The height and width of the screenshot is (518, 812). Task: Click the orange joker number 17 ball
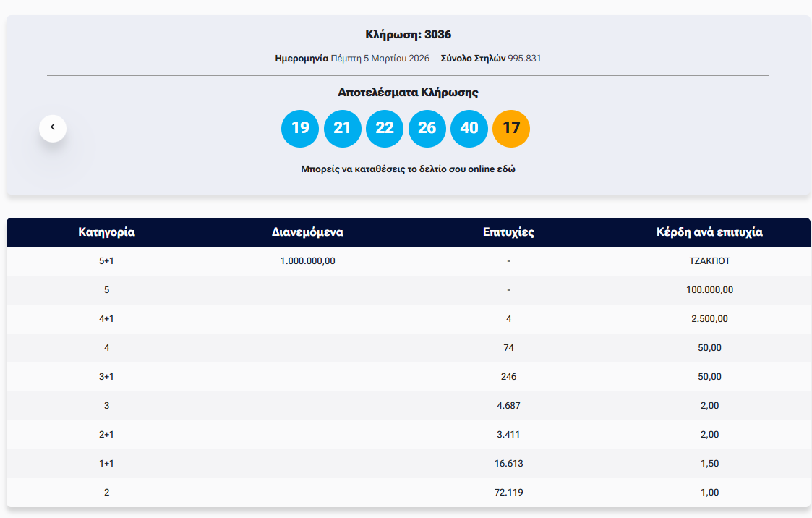511,128
